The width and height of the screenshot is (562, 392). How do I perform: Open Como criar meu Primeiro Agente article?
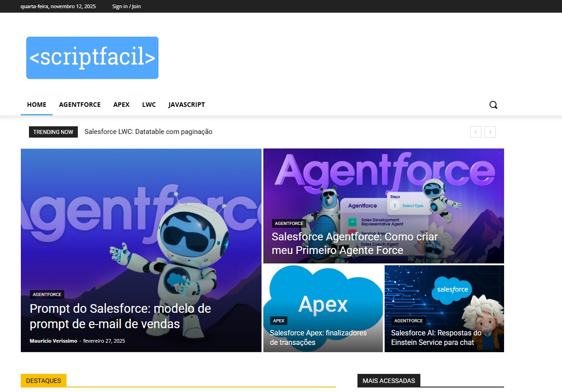[x=355, y=244]
